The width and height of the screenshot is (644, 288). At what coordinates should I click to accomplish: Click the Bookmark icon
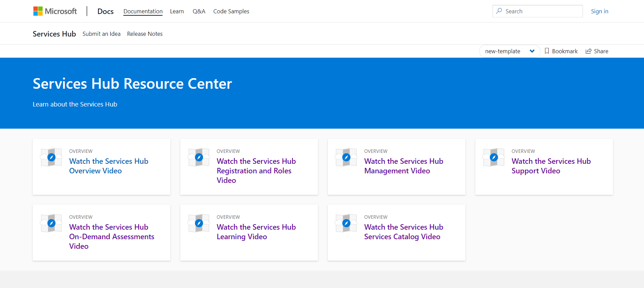point(547,51)
